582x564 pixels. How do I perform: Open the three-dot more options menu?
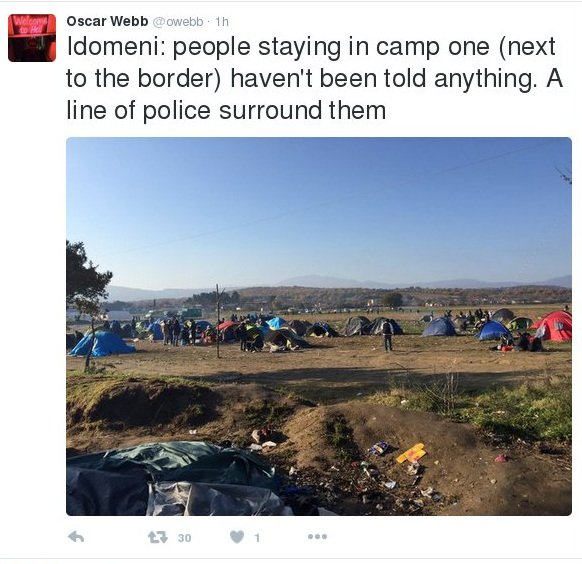(317, 537)
